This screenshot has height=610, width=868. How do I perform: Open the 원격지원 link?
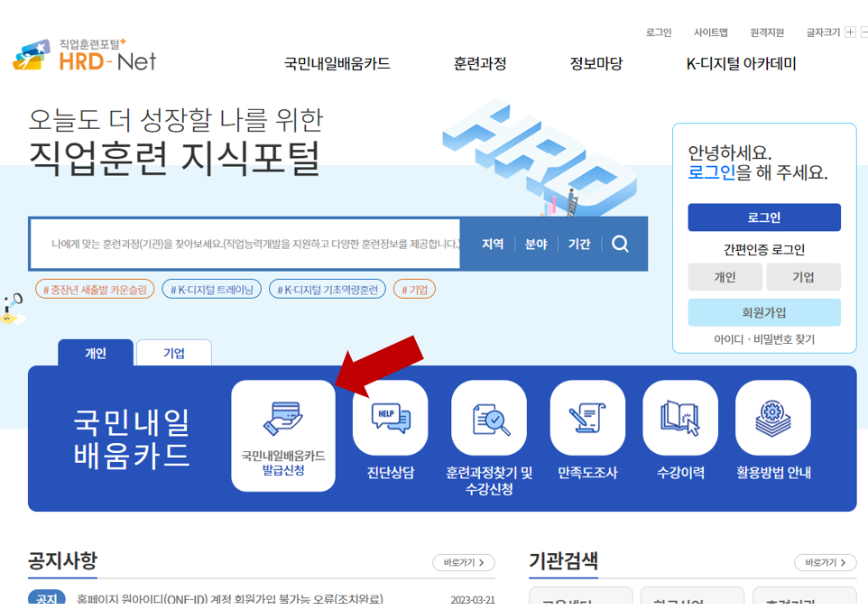pos(767,32)
